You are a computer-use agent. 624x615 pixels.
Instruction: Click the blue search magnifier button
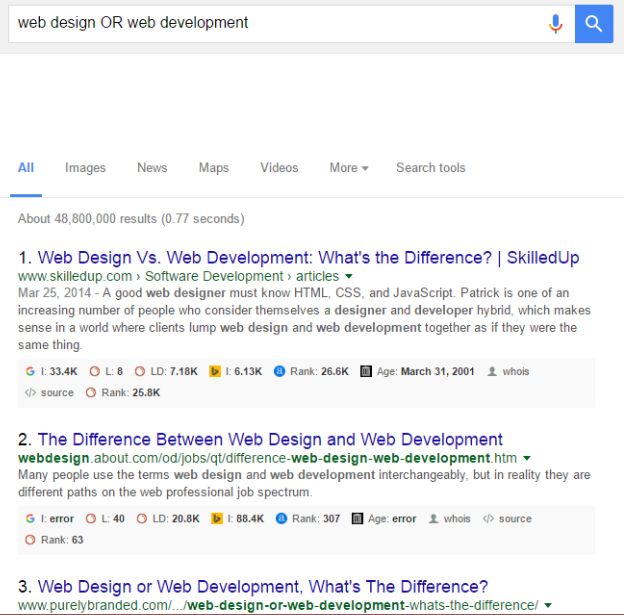pyautogui.click(x=594, y=24)
